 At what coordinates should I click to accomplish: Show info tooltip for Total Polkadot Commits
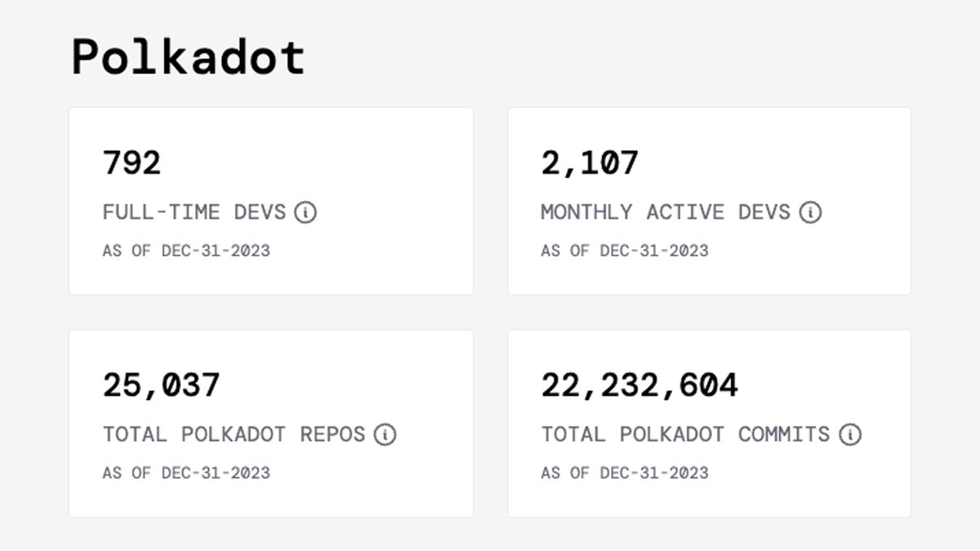click(850, 434)
